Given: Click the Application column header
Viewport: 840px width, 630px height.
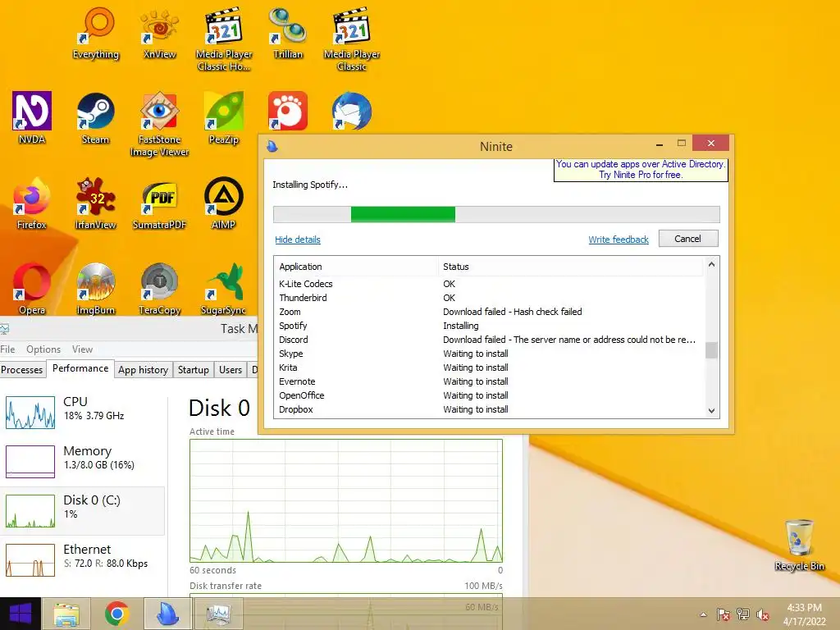Looking at the screenshot, I should point(356,267).
